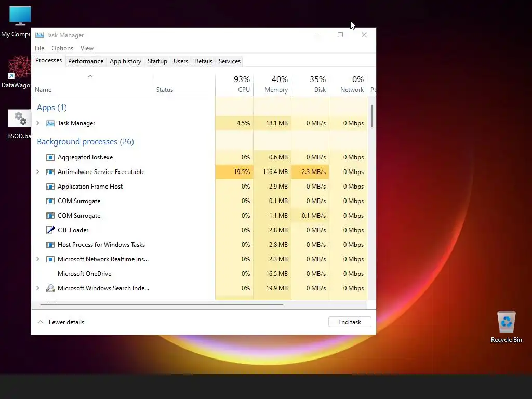
Task: Open the File menu
Action: point(39,48)
